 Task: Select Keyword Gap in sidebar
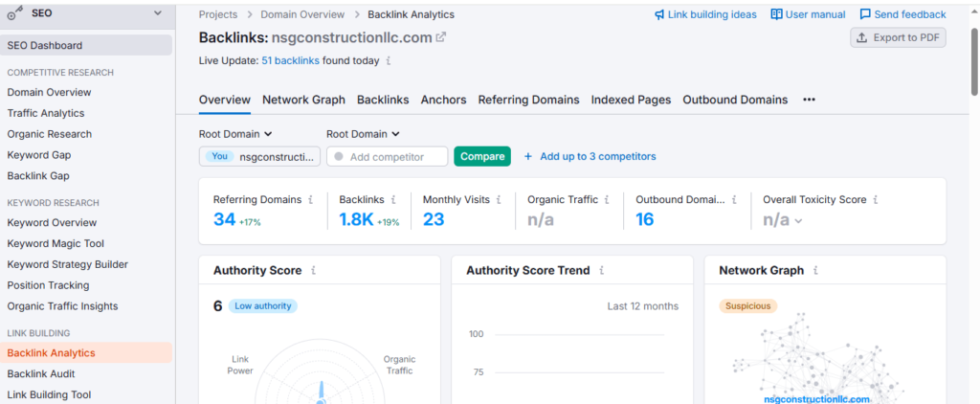[x=38, y=155]
